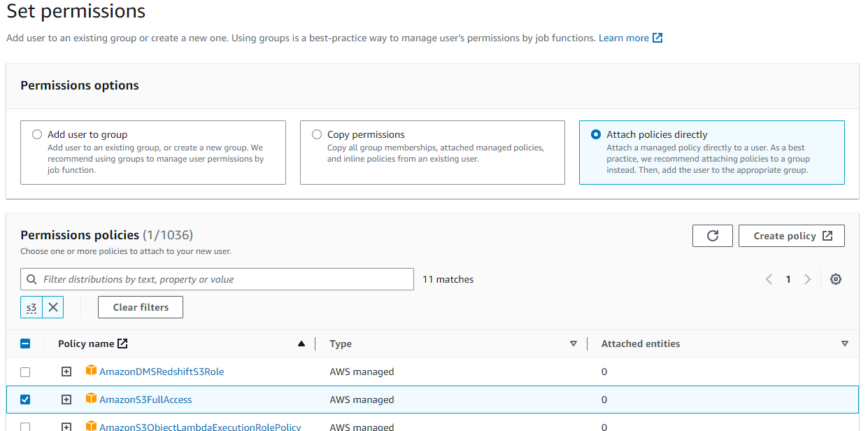Expand AmazonS3FullAccess policy details
This screenshot has width=868, height=431.
pyautogui.click(x=66, y=400)
